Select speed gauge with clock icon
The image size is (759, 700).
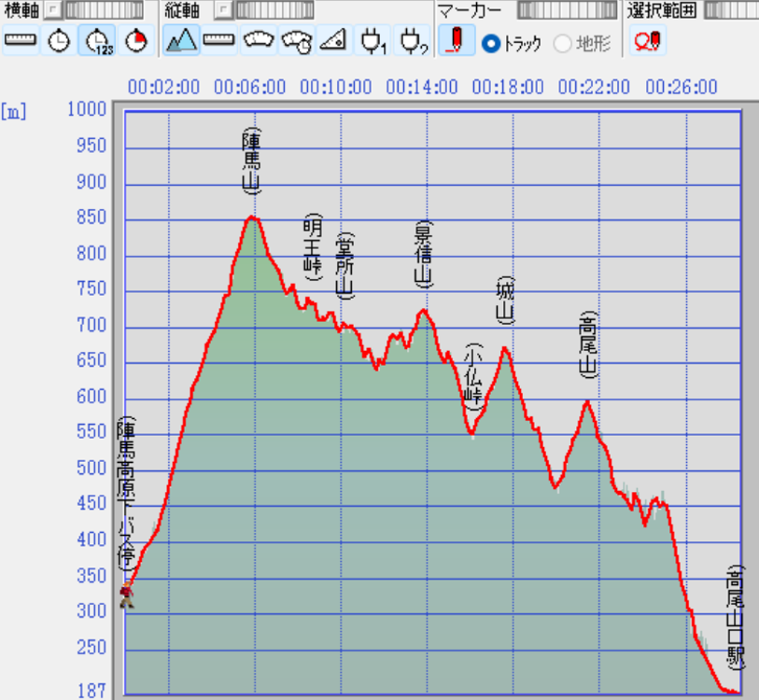point(296,41)
